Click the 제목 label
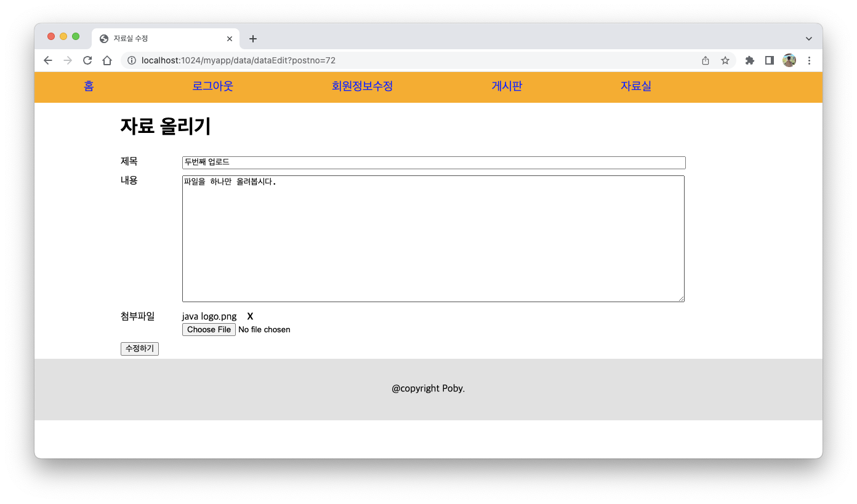 (129, 161)
